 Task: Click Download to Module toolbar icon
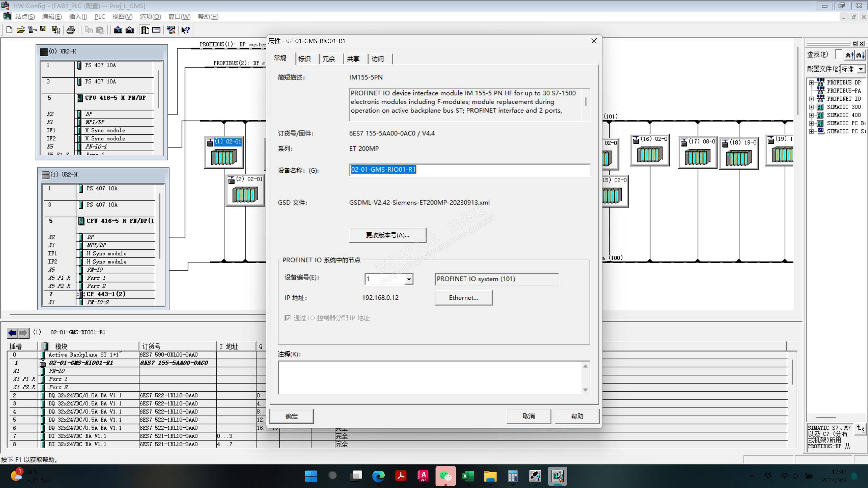pyautogui.click(x=118, y=30)
